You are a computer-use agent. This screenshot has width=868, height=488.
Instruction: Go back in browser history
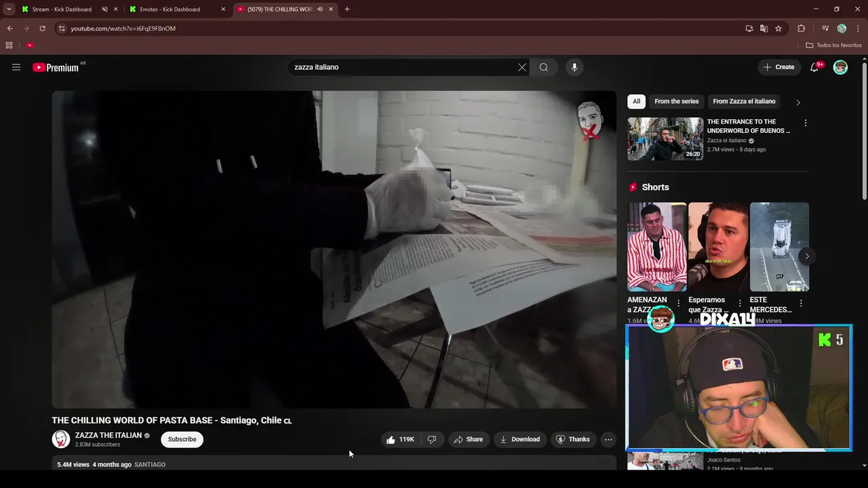pos(9,28)
